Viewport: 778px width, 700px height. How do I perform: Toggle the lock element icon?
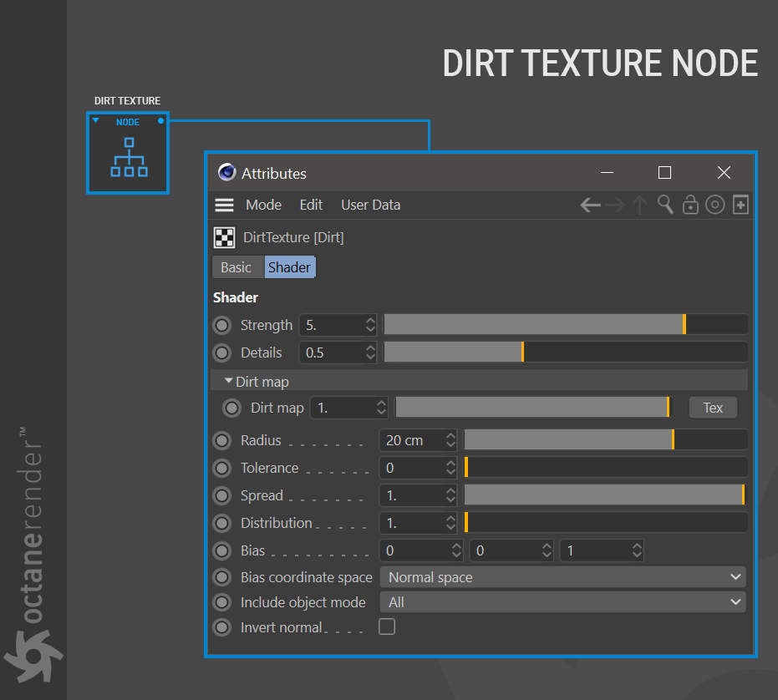(x=690, y=205)
